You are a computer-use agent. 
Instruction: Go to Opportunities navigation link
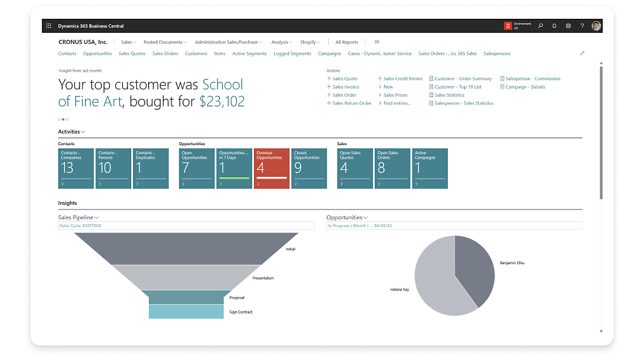coord(97,53)
